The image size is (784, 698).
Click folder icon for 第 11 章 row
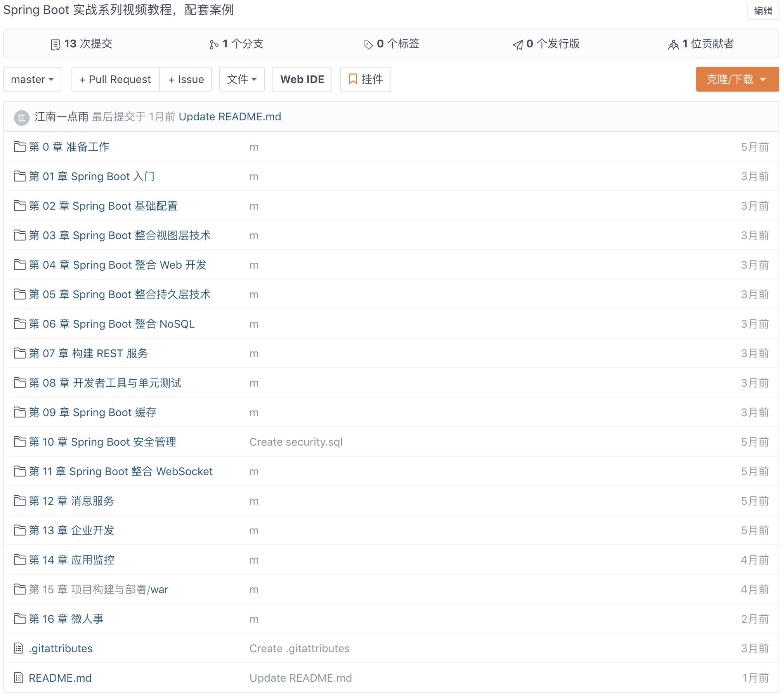pyautogui.click(x=19, y=471)
